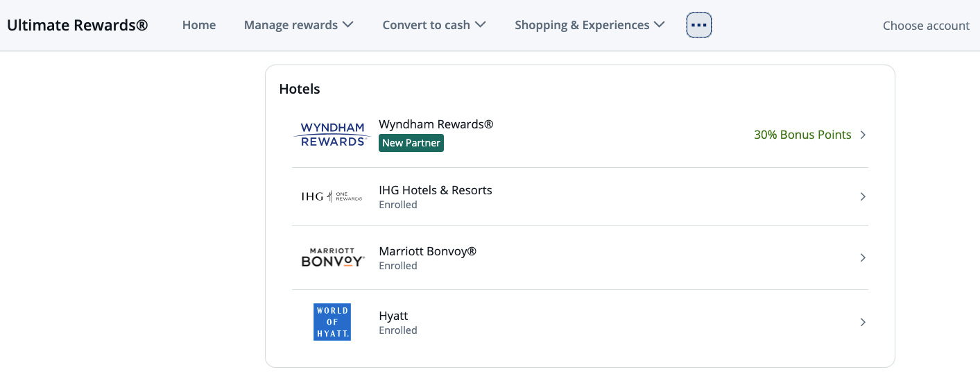Open the three-dot more options menu
This screenshot has width=980, height=390.
tap(699, 26)
